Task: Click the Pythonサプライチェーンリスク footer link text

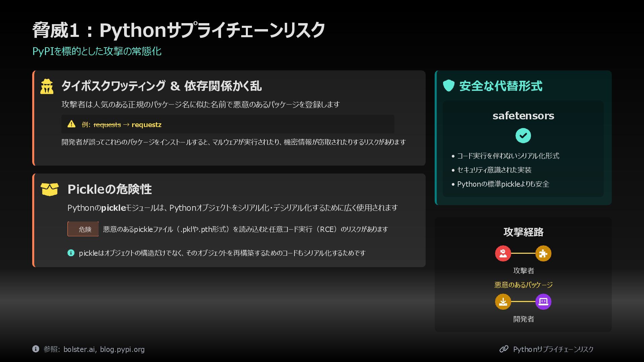Action: coord(553,349)
